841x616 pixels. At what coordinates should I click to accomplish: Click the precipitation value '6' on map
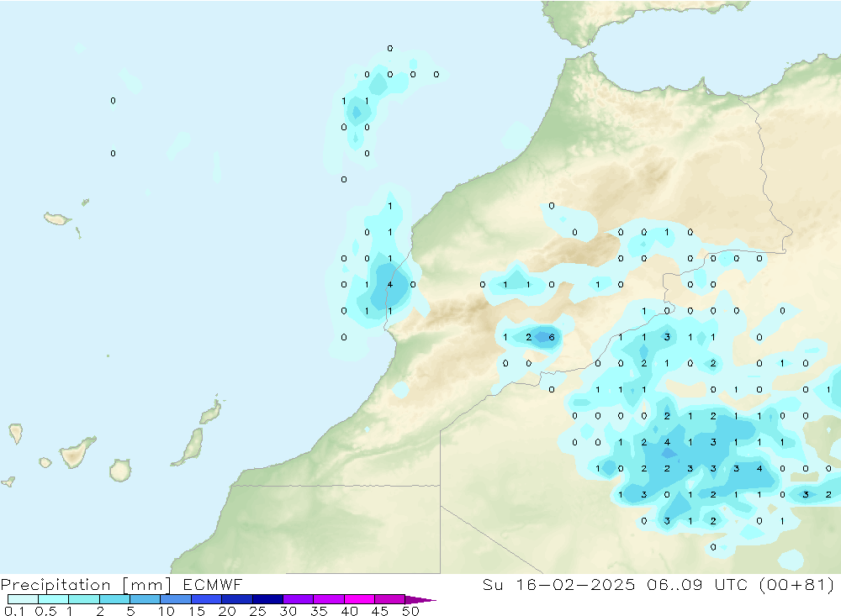pos(552,337)
